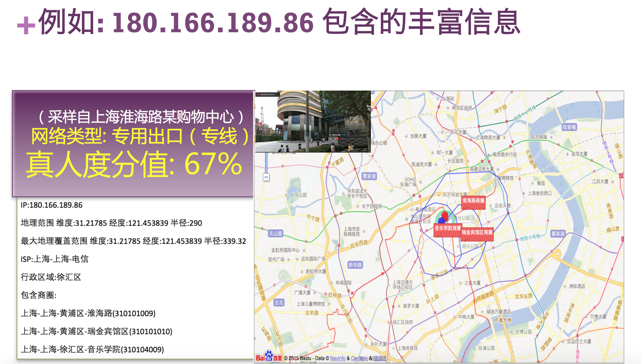Open the CenNavi attribution link
Screen dimensions: 641x364
tap(359, 358)
